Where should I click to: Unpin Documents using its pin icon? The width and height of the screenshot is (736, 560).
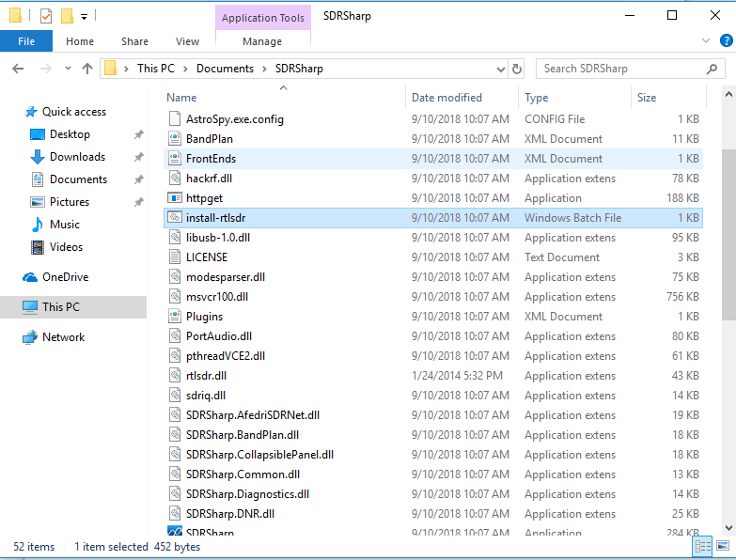coord(138,179)
